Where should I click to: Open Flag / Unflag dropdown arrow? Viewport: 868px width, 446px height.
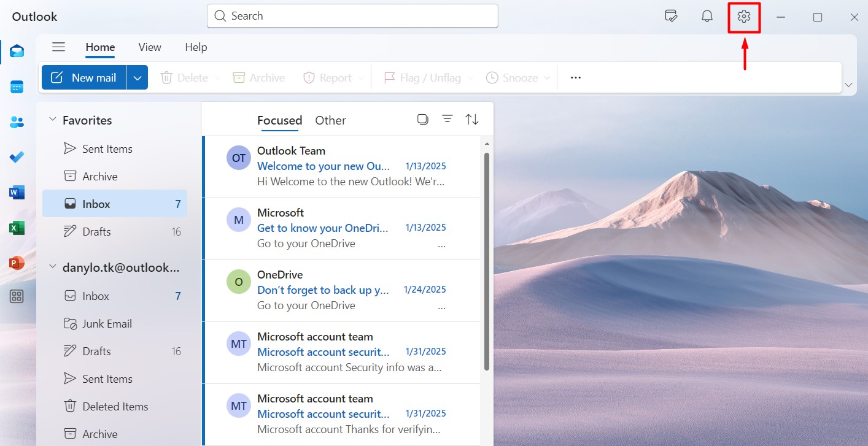[x=471, y=78]
